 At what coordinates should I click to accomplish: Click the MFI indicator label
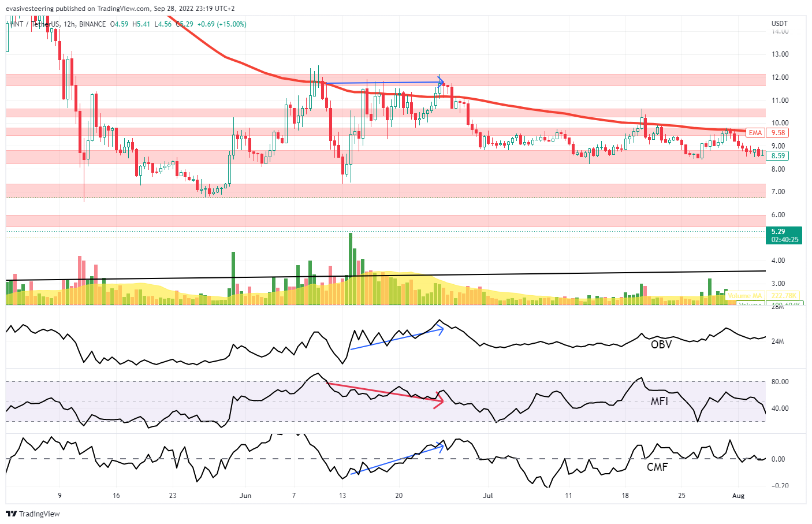coord(660,401)
